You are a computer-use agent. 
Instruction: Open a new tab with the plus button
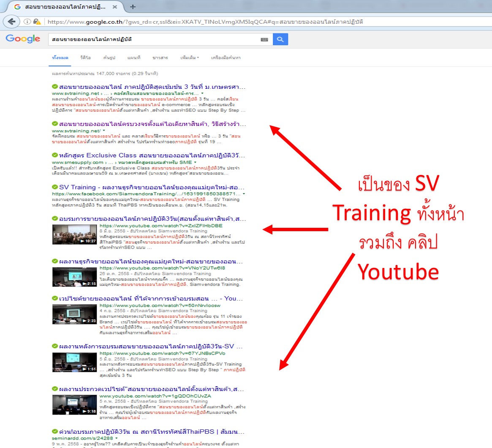pyautogui.click(x=133, y=7)
